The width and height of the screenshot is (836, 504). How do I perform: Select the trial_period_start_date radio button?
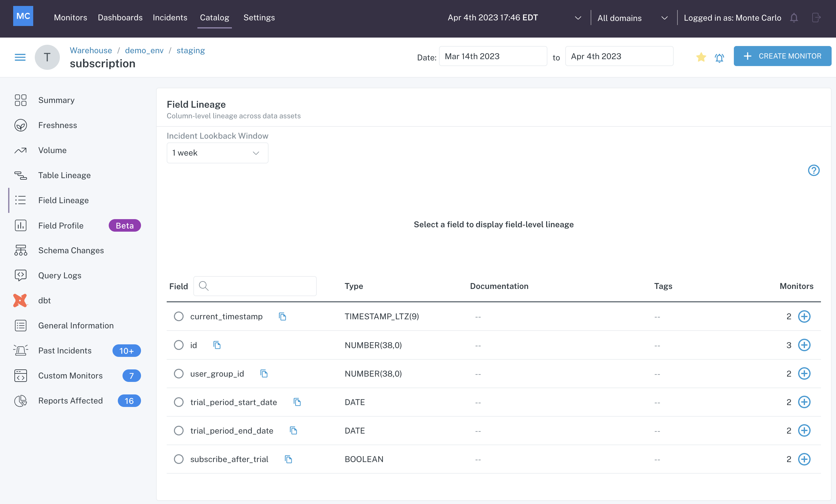179,402
